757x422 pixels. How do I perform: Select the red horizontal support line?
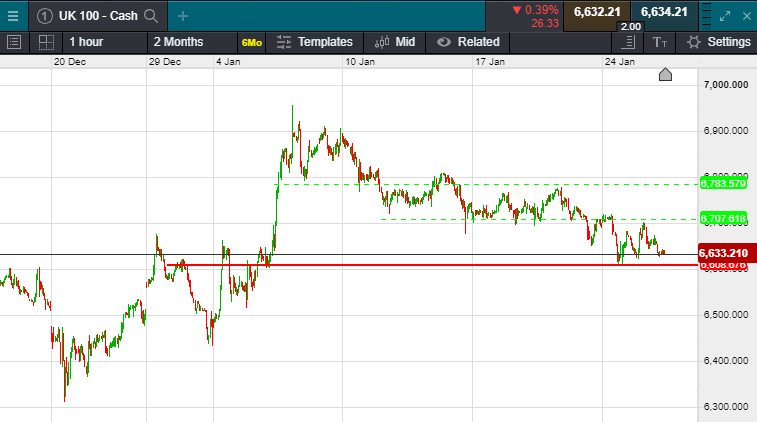click(x=431, y=265)
